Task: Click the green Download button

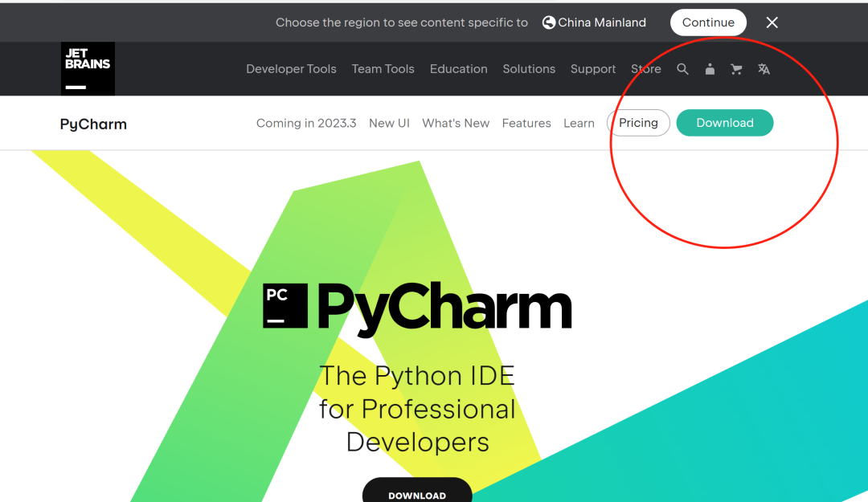Action: tap(725, 123)
